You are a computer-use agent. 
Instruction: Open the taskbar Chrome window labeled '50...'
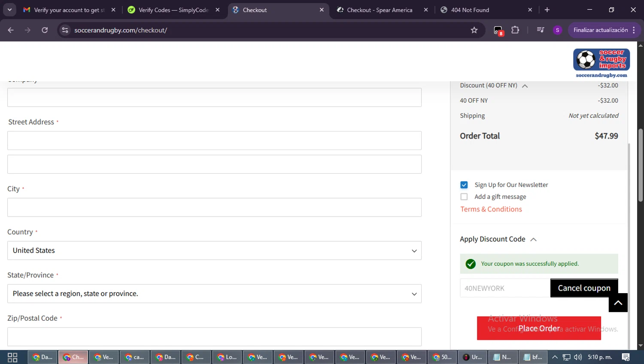(442, 357)
